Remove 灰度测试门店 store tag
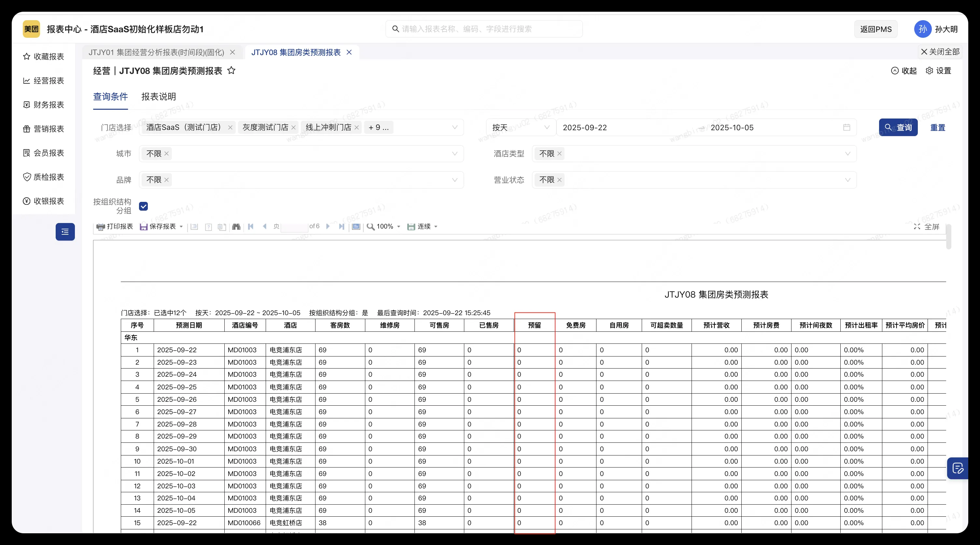Screen dimensions: 980x545 click(x=293, y=127)
